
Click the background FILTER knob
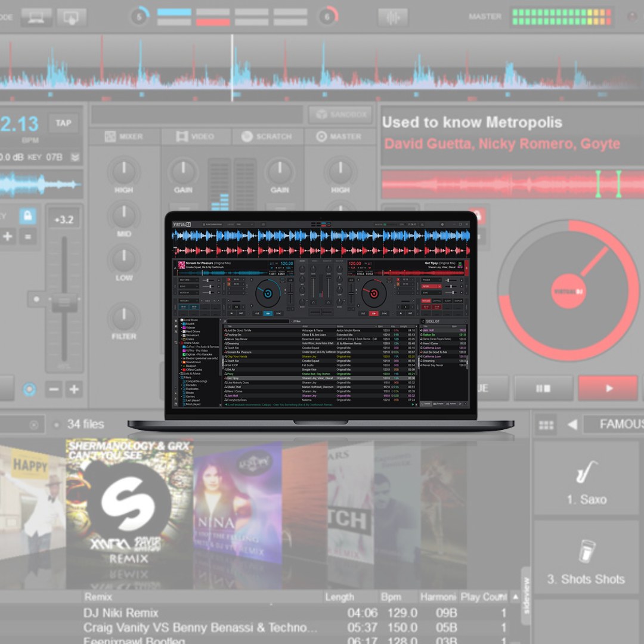123,317
